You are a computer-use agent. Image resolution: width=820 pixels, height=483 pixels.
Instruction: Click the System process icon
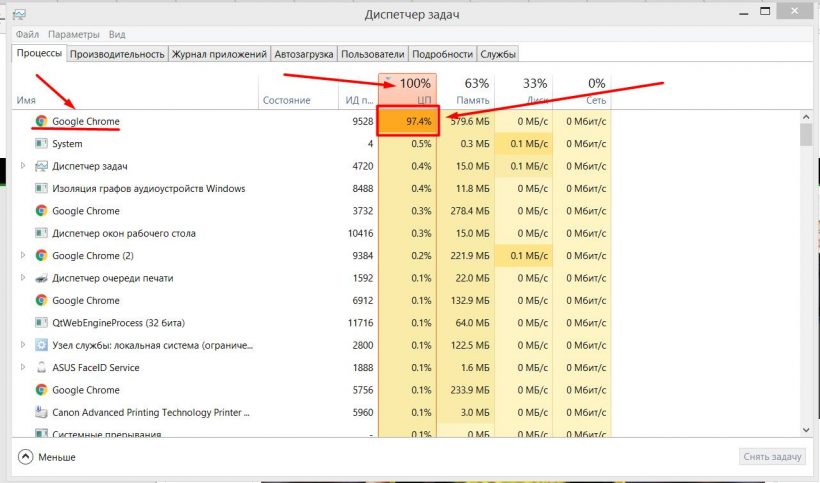(41, 144)
